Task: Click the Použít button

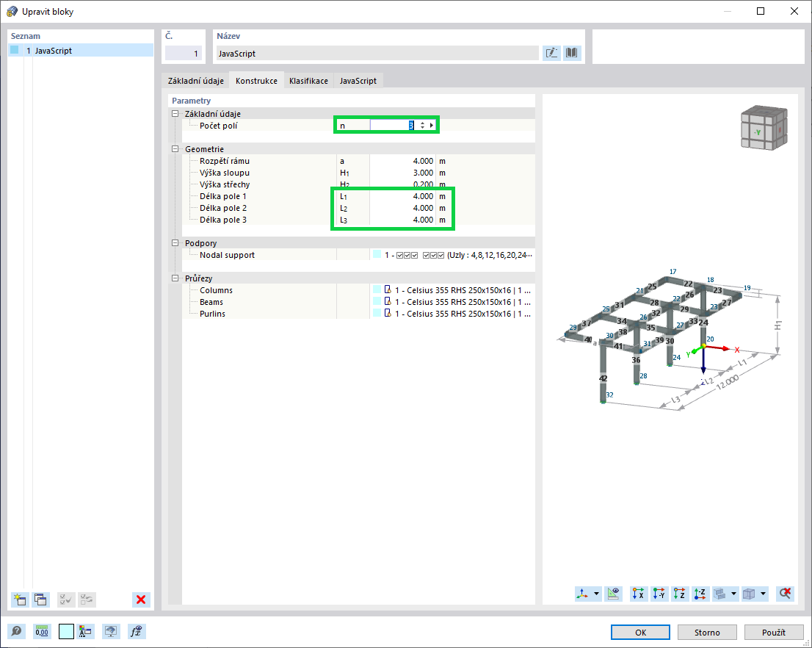Action: tap(774, 633)
